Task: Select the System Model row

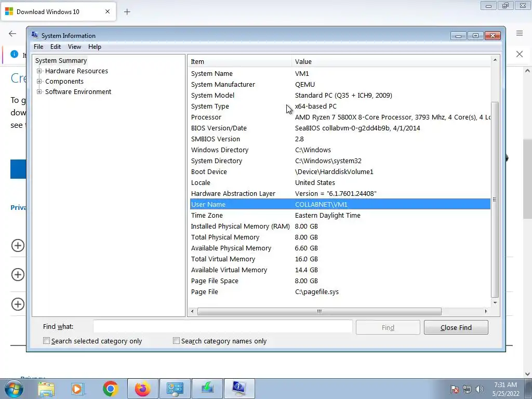Action: [x=340, y=96]
